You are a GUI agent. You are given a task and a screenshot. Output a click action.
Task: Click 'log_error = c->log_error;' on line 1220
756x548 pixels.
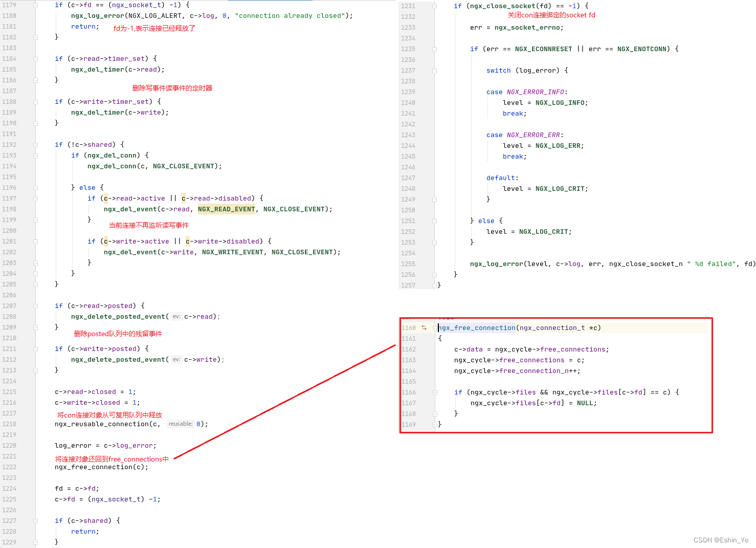click(x=105, y=446)
